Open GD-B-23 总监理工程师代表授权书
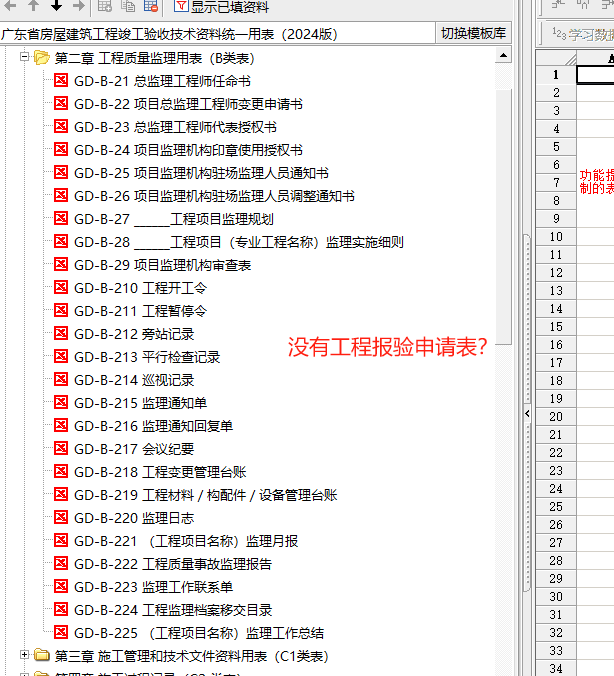This screenshot has width=614, height=676. (x=175, y=127)
